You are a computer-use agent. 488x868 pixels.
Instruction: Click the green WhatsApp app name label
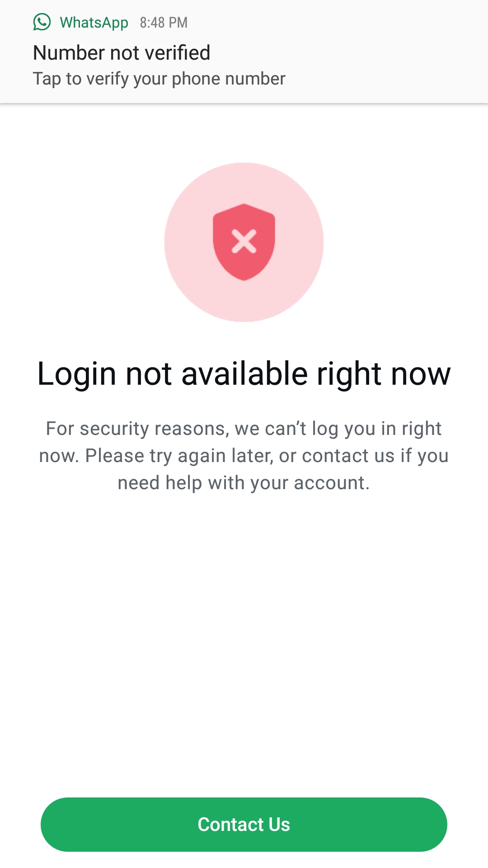coord(94,22)
